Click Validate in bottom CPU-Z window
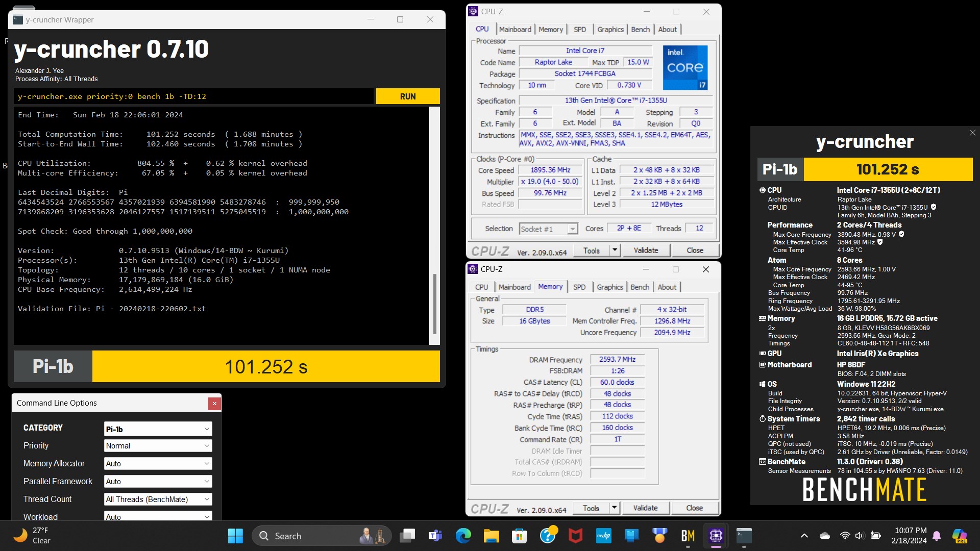The height and width of the screenshot is (551, 980). click(x=645, y=508)
